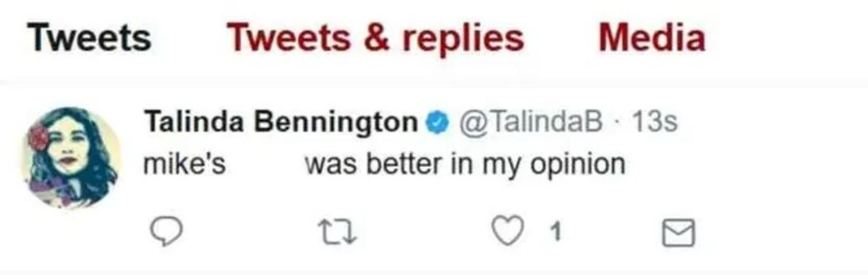Screen dimensions: 868x275
Task: View the like count of 1
Action: click(555, 233)
